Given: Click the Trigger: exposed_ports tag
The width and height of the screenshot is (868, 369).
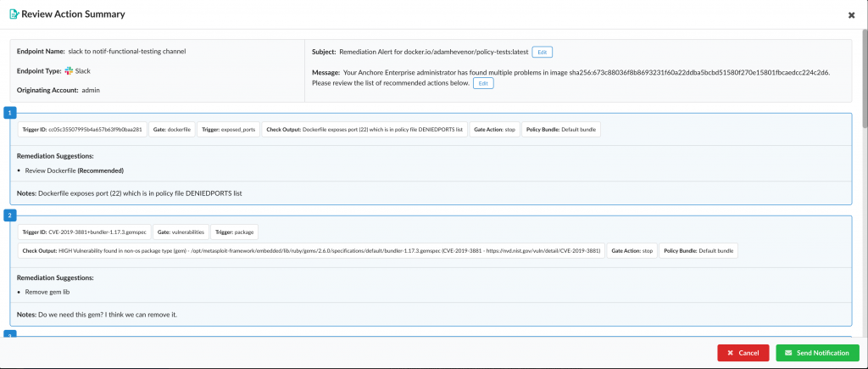Looking at the screenshot, I should point(228,130).
